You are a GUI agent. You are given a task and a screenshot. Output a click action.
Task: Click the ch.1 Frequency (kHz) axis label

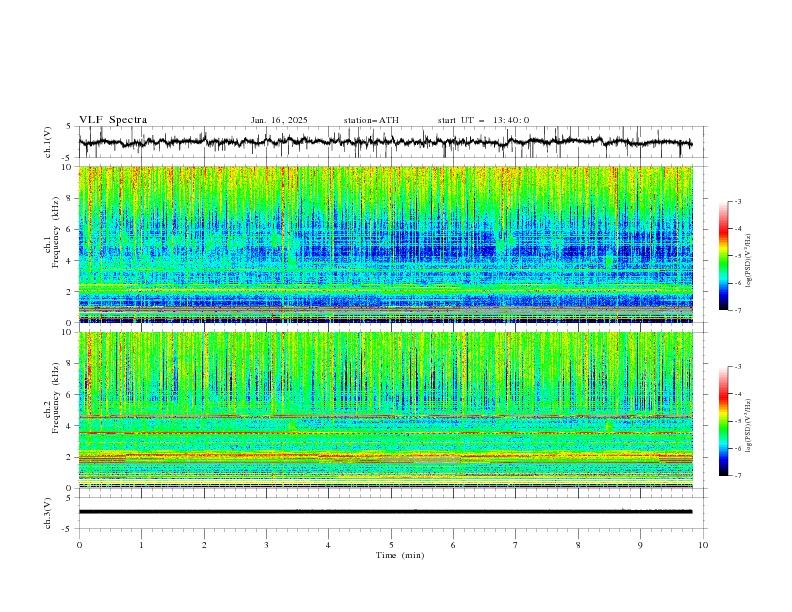(x=53, y=233)
